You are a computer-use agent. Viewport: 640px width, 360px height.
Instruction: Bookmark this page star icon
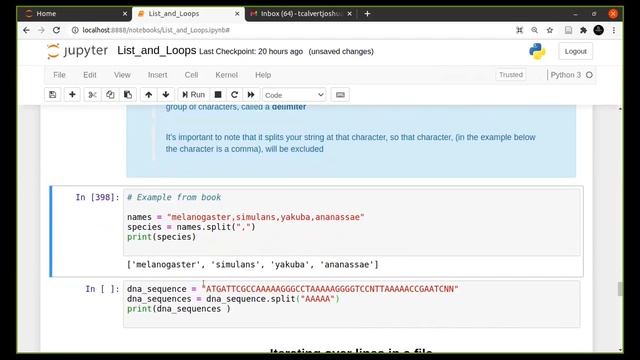click(550, 30)
